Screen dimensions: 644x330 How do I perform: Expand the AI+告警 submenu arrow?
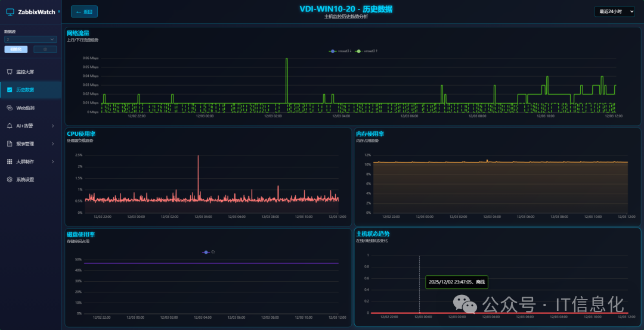[x=53, y=126]
